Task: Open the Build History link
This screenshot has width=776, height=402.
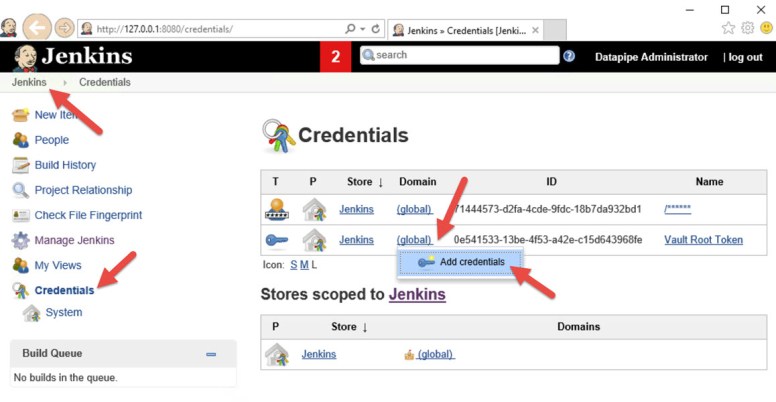Action: pyautogui.click(x=65, y=165)
